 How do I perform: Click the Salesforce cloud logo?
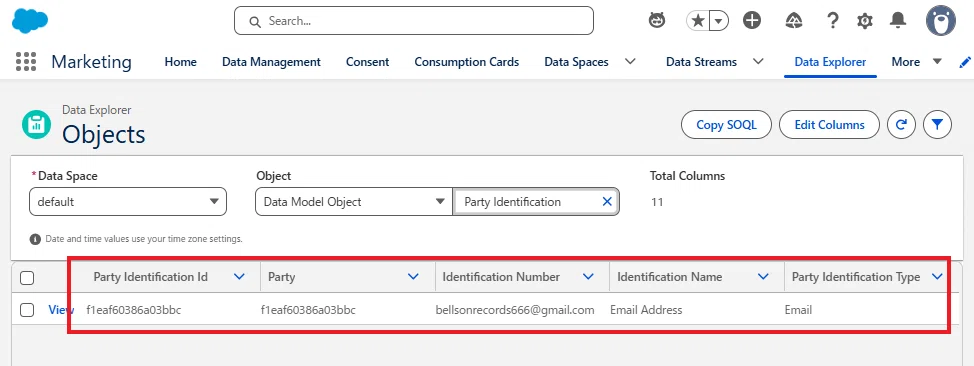click(30, 21)
